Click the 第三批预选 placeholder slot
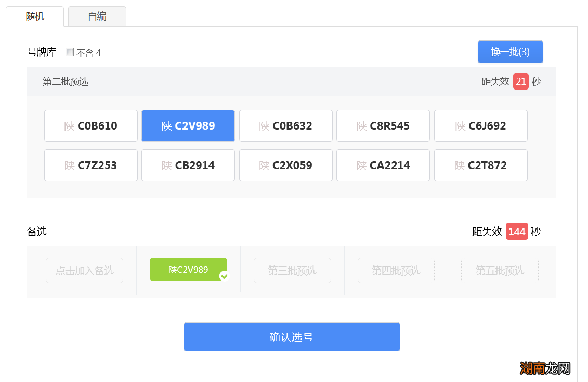The width and height of the screenshot is (588, 382). (x=292, y=271)
